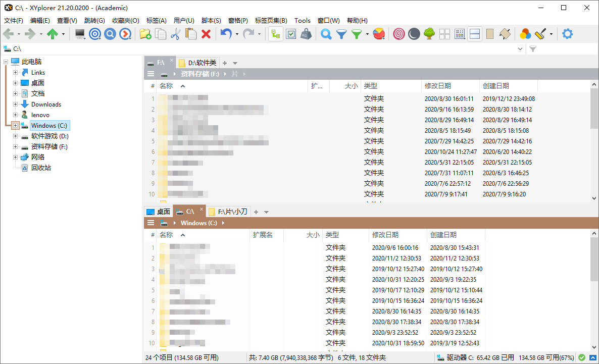
Task: Click the red Delete toolbar icon
Action: coord(206,34)
